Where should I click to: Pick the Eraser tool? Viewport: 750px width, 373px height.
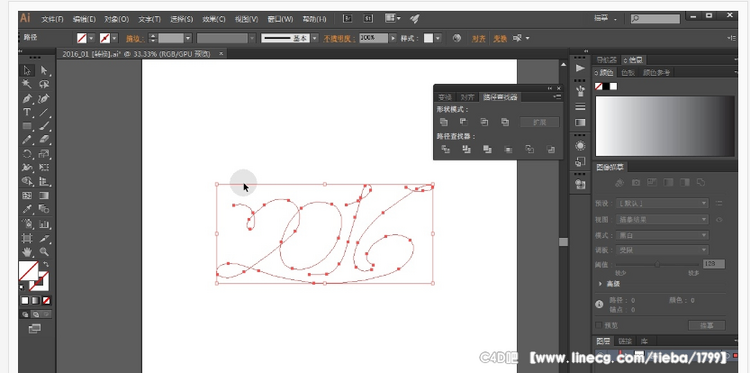pos(44,140)
